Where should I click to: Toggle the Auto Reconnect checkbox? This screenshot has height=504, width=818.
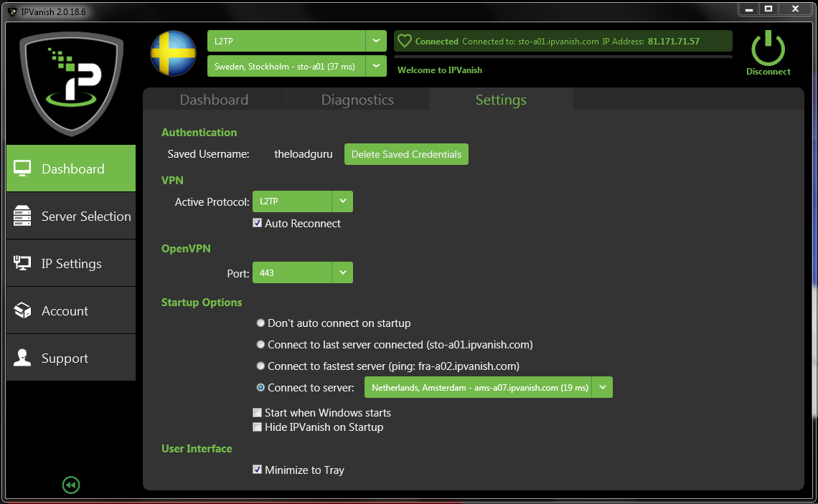click(x=257, y=223)
